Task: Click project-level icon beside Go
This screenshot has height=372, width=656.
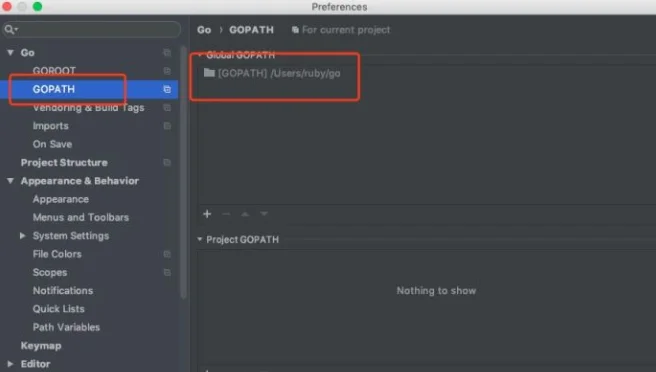Action: coord(167,53)
